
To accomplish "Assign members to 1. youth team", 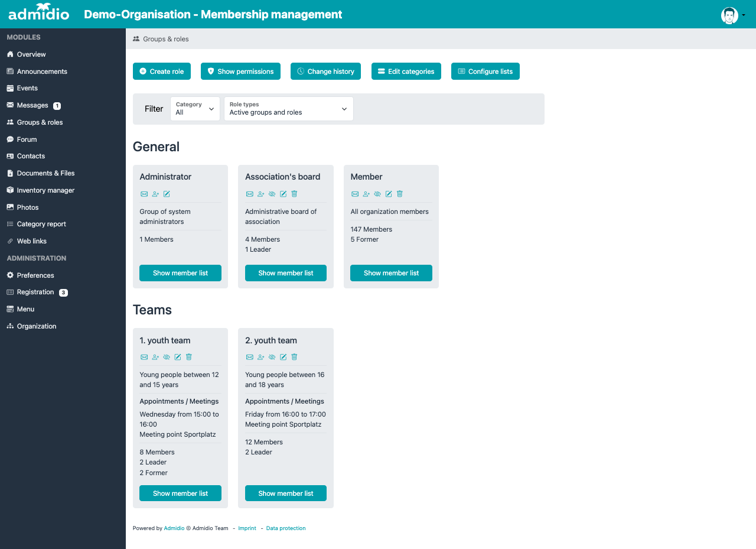I will pos(155,357).
